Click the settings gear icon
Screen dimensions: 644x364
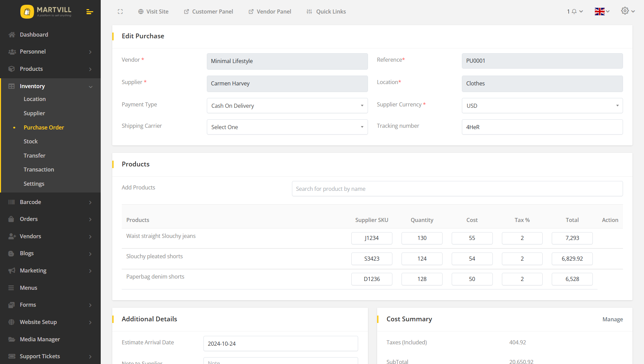625,11
